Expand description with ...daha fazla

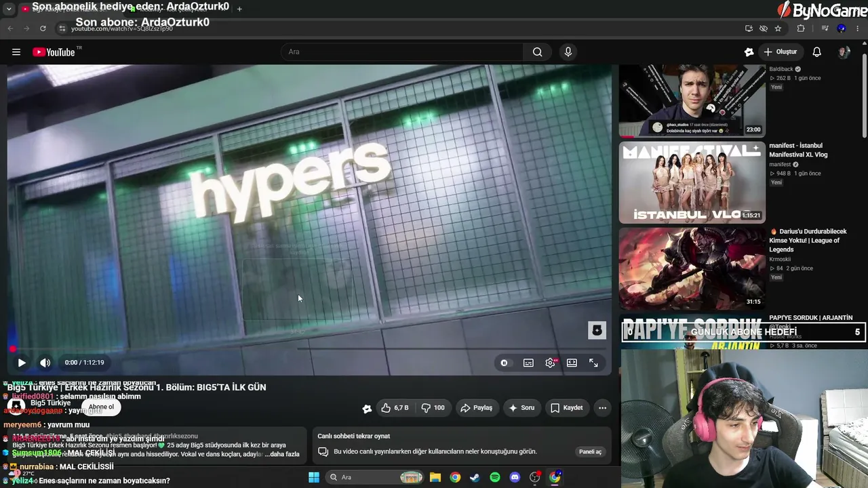click(282, 454)
